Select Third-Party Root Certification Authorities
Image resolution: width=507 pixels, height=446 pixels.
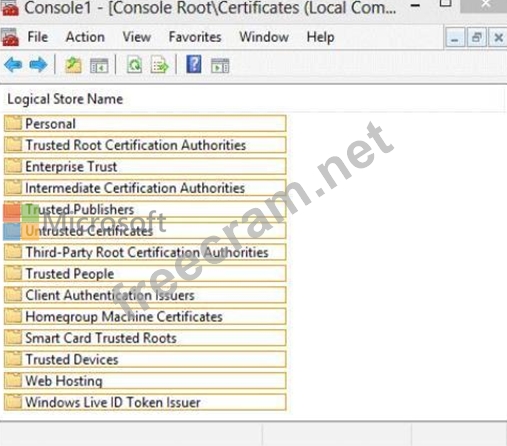[x=145, y=252]
